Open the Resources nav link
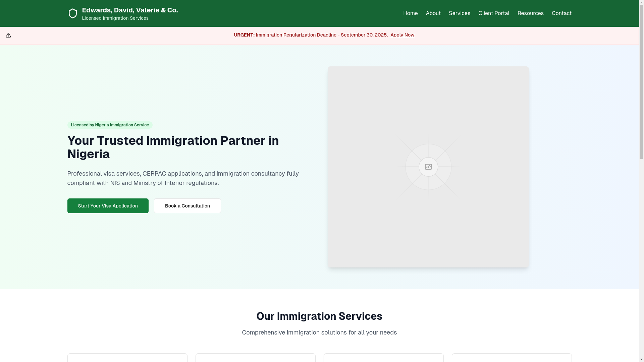Image resolution: width=644 pixels, height=362 pixels. (531, 13)
